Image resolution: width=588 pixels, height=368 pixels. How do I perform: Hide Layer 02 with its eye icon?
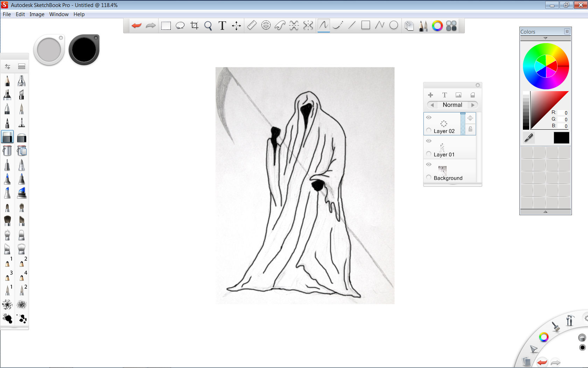[x=429, y=117]
